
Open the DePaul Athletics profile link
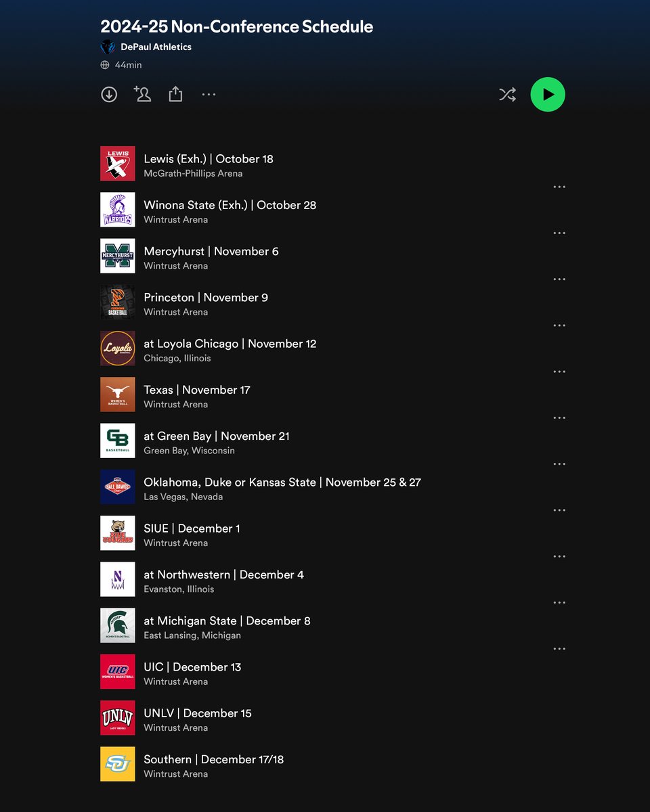click(156, 47)
